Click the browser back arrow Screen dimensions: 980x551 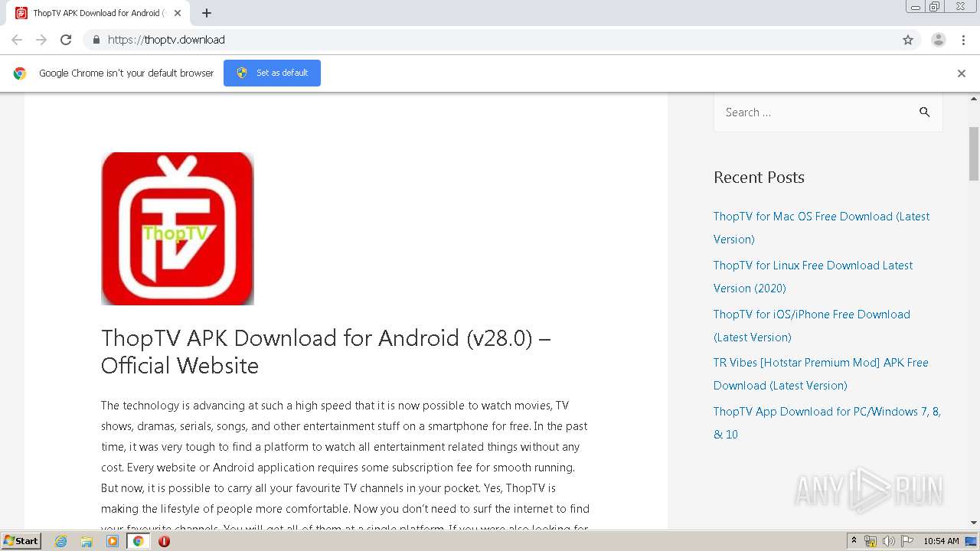(17, 40)
